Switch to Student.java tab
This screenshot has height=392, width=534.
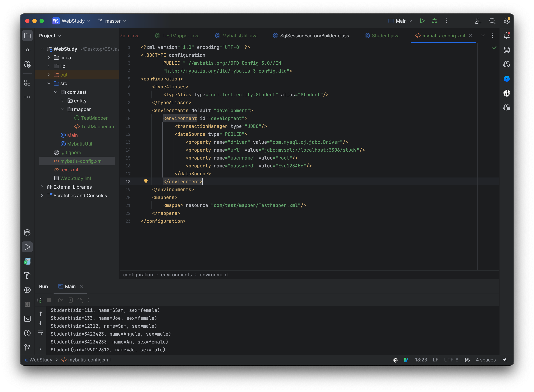pos(385,36)
